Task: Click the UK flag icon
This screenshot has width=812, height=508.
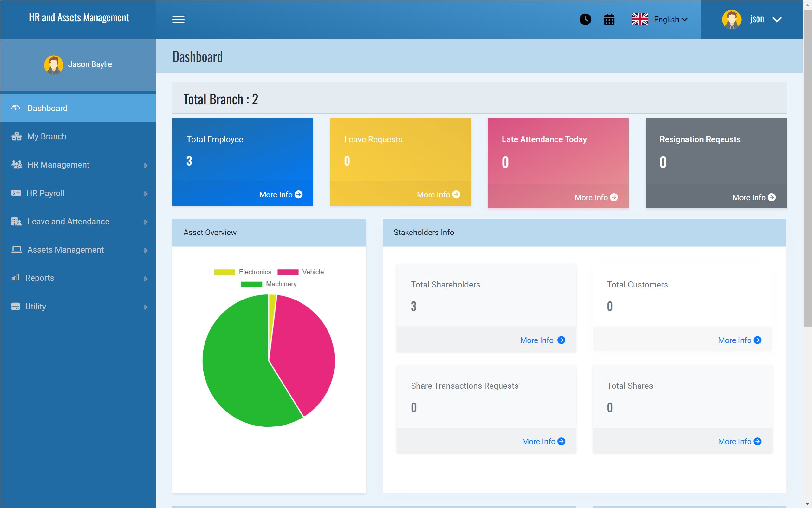Action: (640, 19)
